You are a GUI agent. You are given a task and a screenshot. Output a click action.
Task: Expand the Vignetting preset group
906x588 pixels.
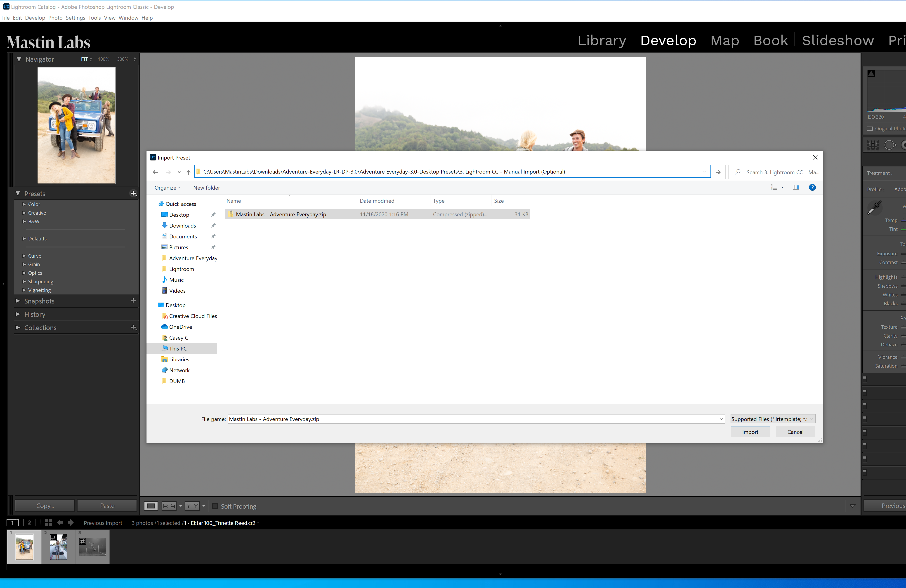[24, 290]
